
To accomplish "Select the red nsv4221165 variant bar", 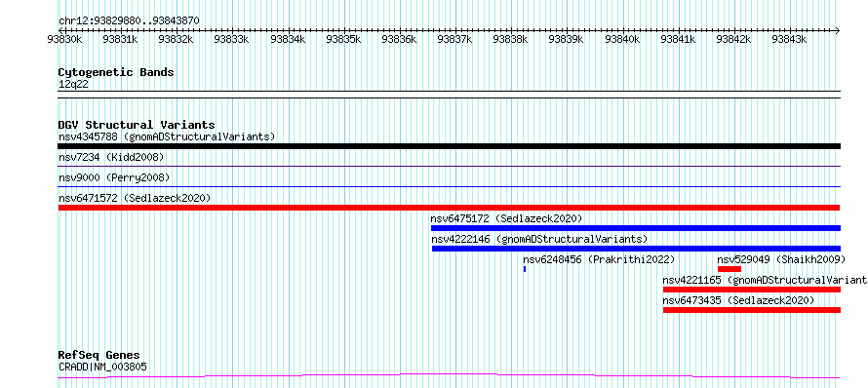I will point(752,290).
